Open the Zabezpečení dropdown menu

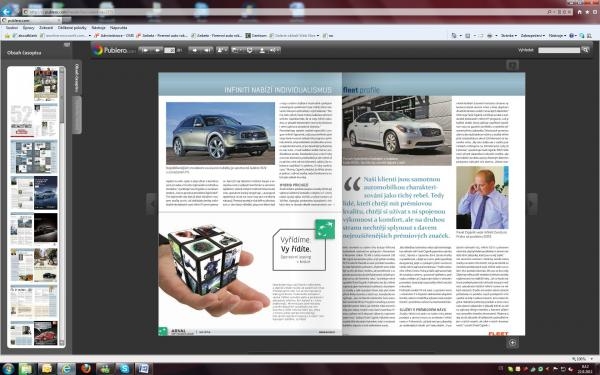pos(532,36)
